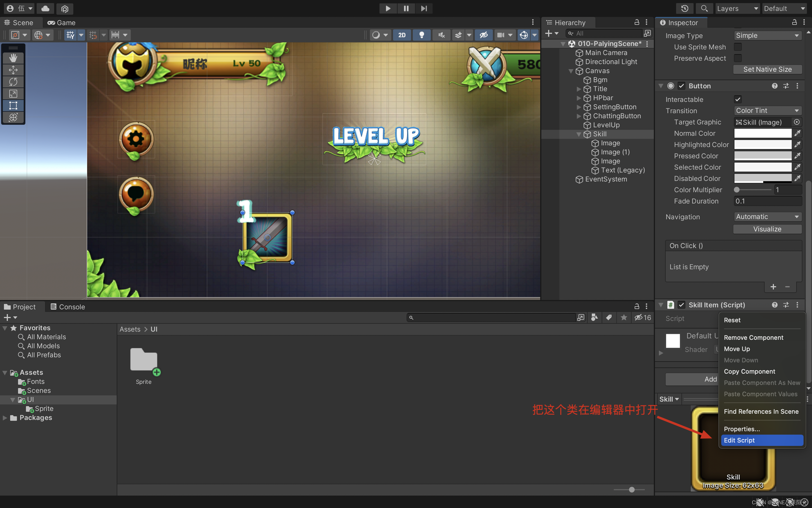Click Set Native Size button

pos(767,69)
